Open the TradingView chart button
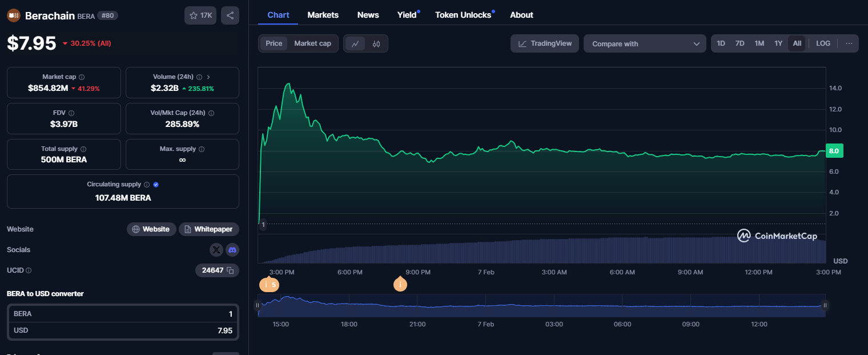This screenshot has width=868, height=355. 545,43
